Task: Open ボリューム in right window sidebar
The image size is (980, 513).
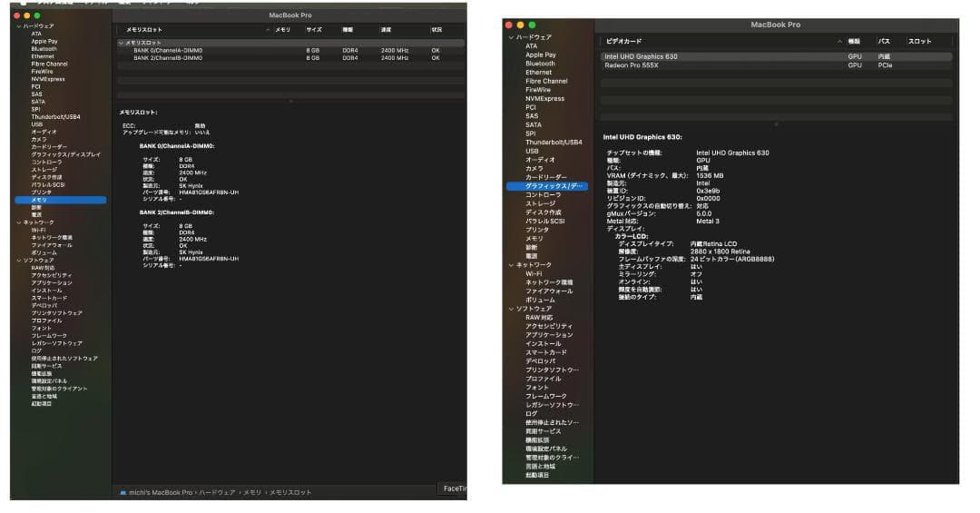Action: 540,301
